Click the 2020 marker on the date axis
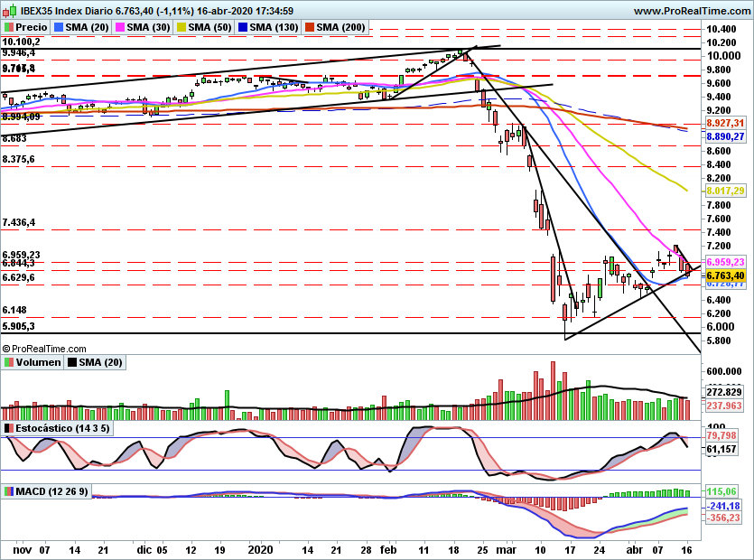This screenshot has width=754, height=560. tap(261, 550)
